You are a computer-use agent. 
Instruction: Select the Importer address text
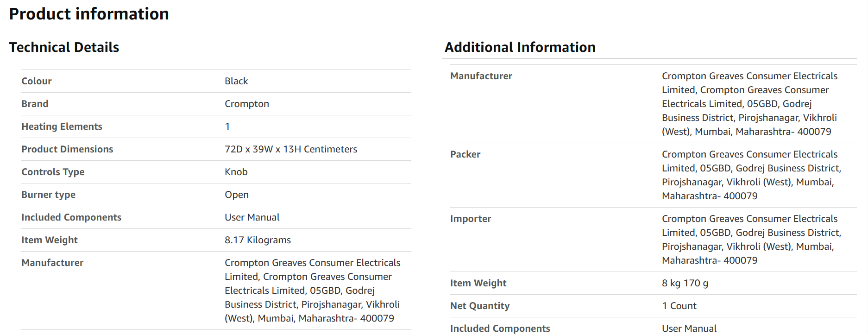(751, 240)
